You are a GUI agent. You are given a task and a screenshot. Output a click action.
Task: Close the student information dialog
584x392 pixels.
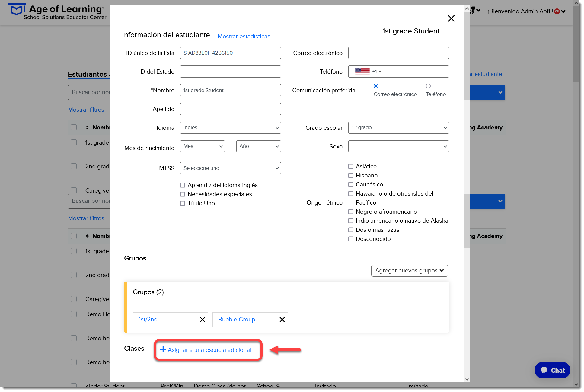pos(451,18)
